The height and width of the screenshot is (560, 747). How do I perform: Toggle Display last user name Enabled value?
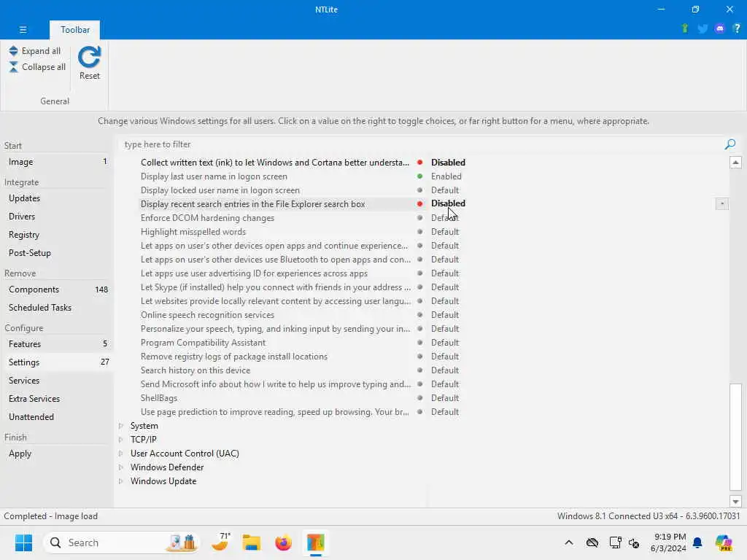(x=446, y=176)
